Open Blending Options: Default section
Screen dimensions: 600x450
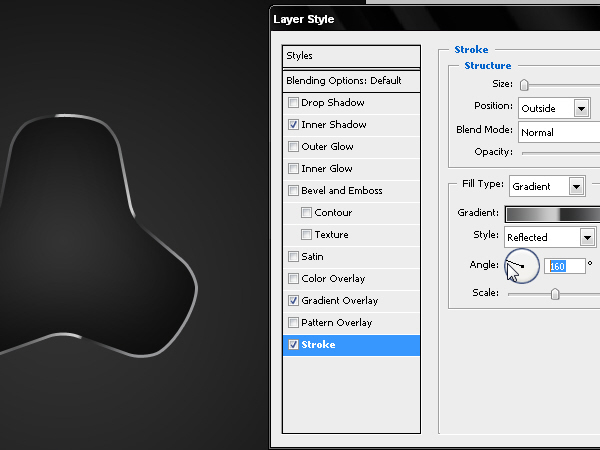(x=351, y=81)
